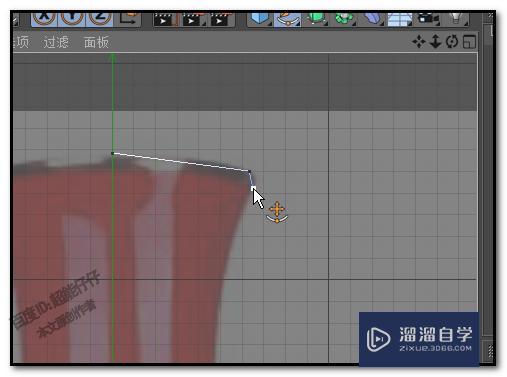Open the floor environment objects icon

click(x=400, y=19)
